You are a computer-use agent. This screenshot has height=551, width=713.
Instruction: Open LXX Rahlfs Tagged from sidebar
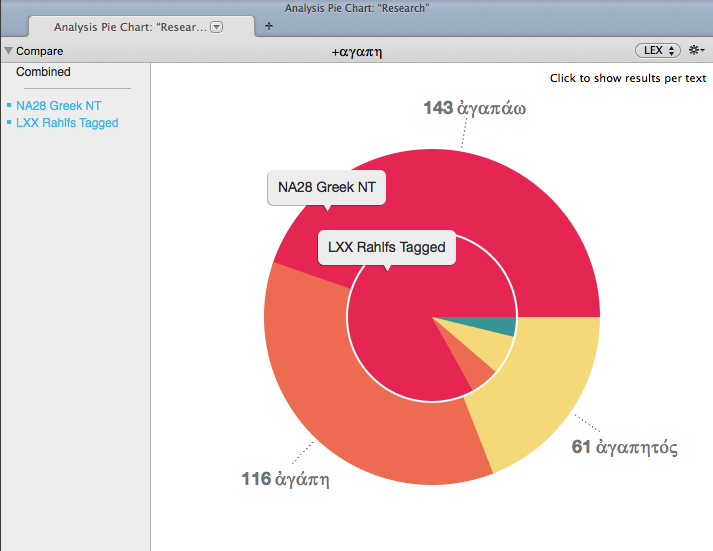[67, 123]
